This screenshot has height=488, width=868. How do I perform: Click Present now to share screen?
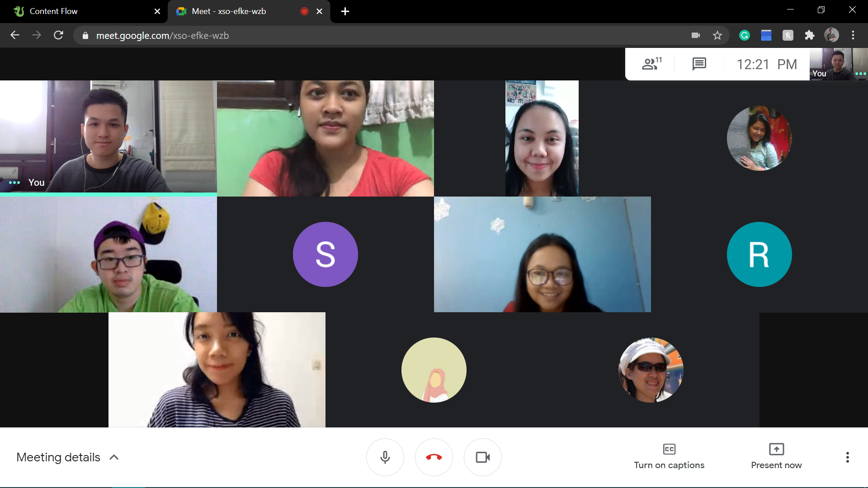click(x=776, y=456)
